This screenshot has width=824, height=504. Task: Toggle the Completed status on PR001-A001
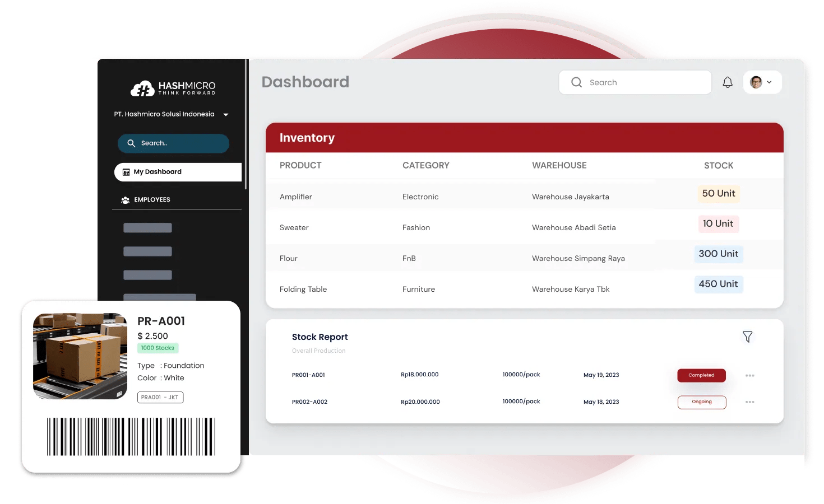click(x=701, y=375)
